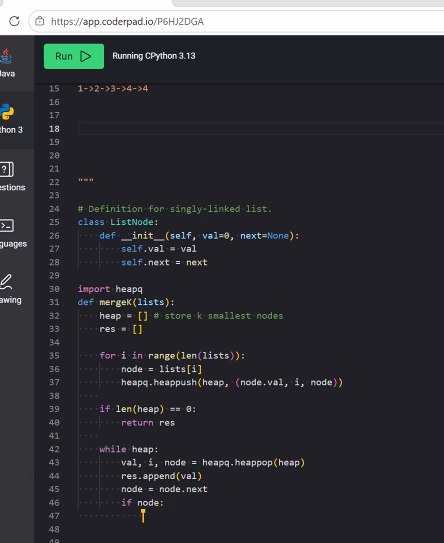Select the Python 3 icon in sidebar
The image size is (444, 543).
click(x=7, y=112)
